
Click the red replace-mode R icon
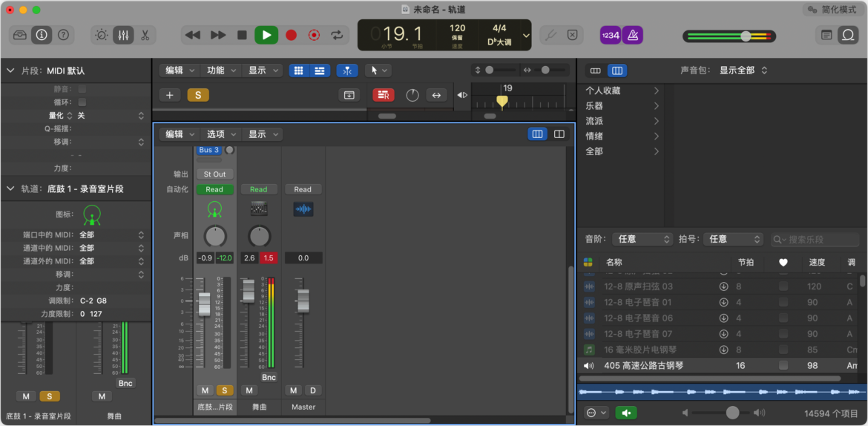coord(383,95)
